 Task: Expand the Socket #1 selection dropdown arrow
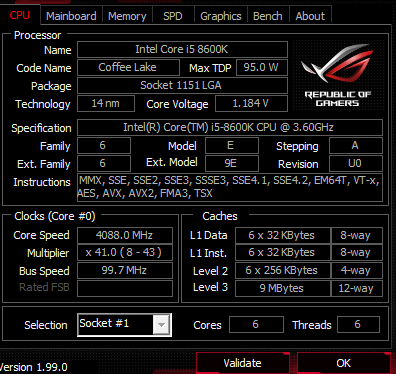[161, 324]
